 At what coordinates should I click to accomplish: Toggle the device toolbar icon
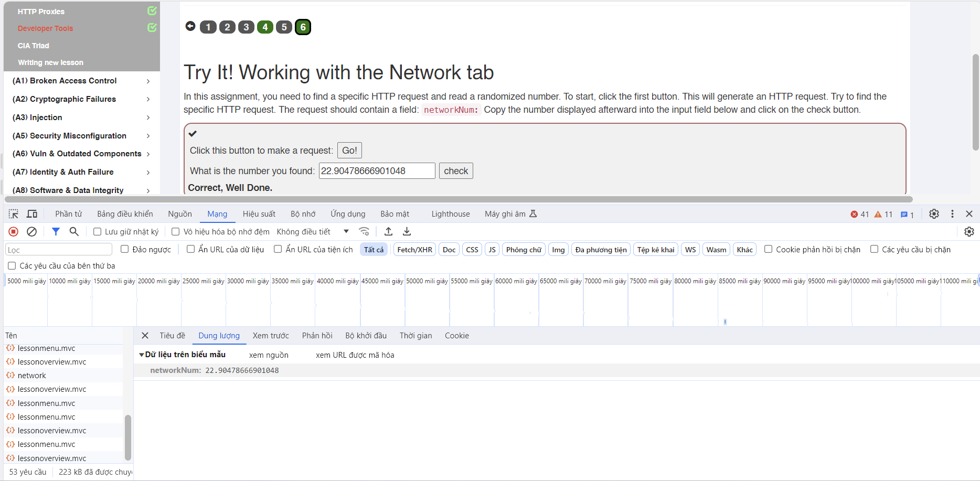(32, 214)
